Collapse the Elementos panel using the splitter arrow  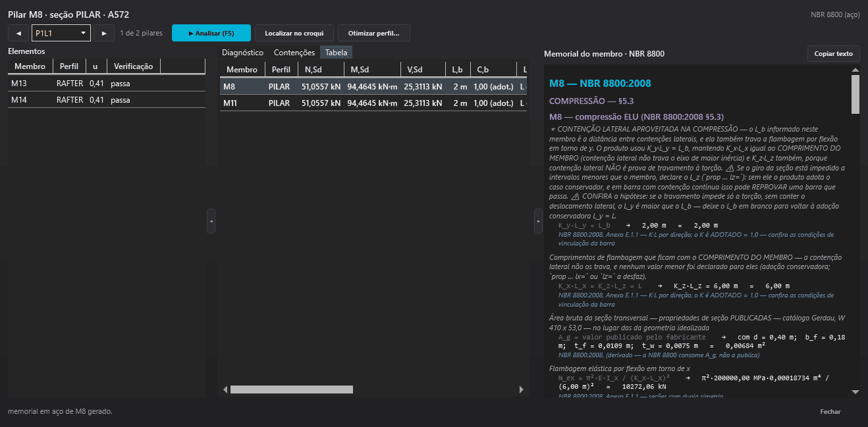211,221
